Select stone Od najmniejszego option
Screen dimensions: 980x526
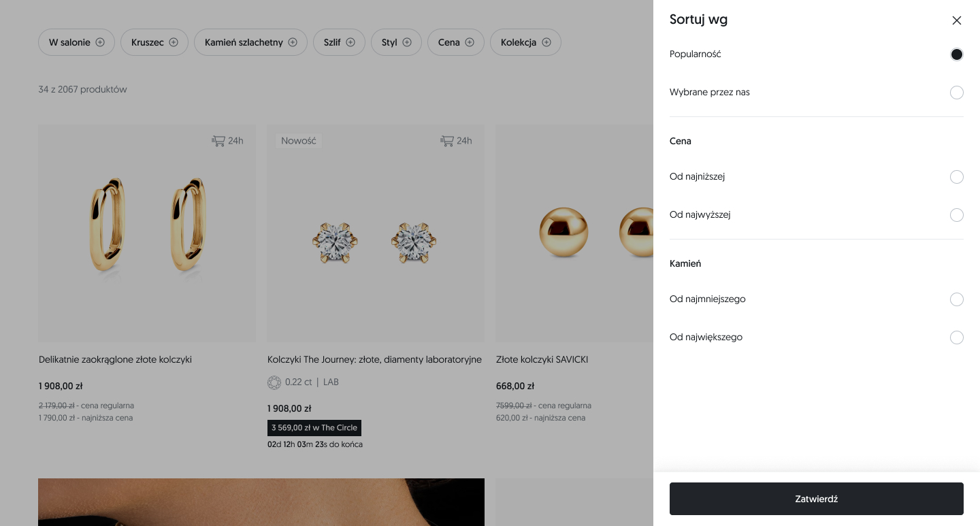956,299
